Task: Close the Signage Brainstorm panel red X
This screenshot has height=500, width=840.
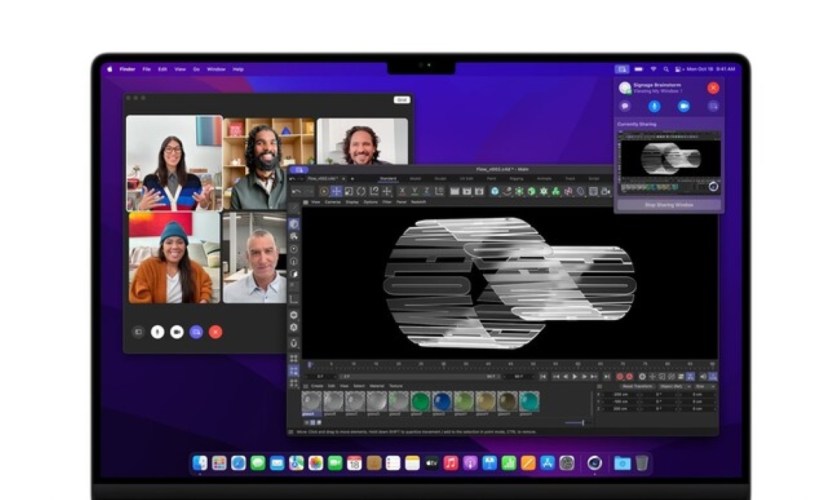Action: (713, 88)
